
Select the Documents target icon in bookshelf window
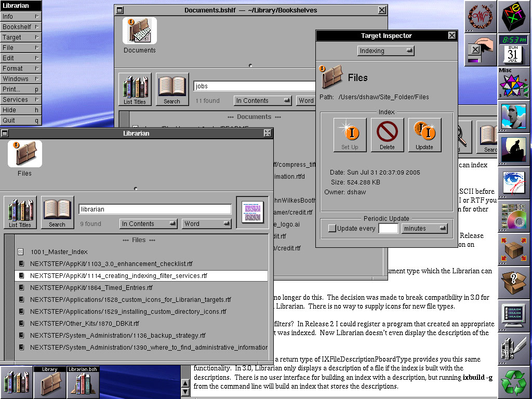(x=139, y=31)
